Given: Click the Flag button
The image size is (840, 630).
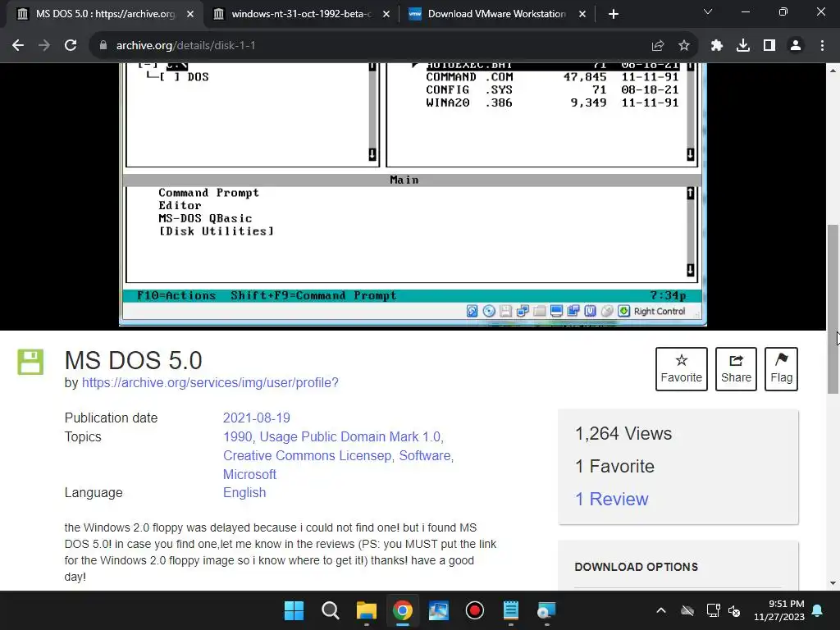Looking at the screenshot, I should coord(781,369).
